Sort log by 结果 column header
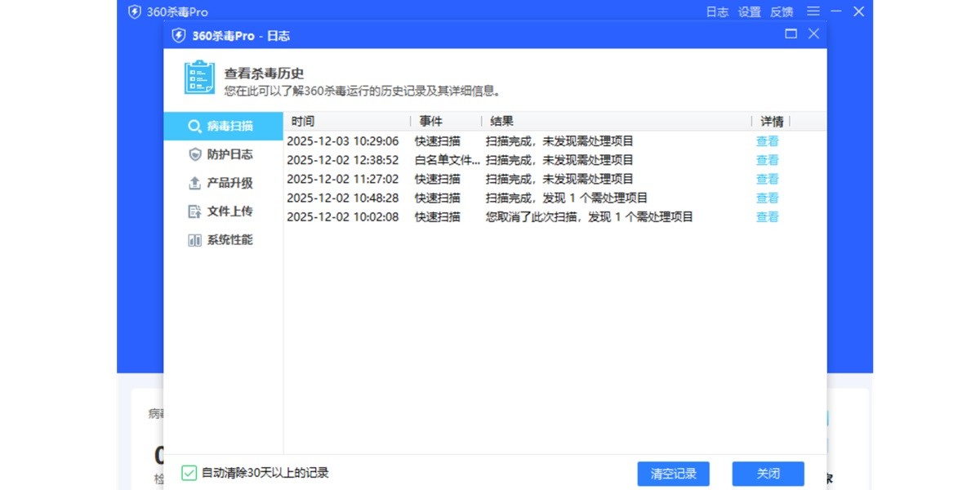Image resolution: width=980 pixels, height=490 pixels. pyautogui.click(x=501, y=122)
